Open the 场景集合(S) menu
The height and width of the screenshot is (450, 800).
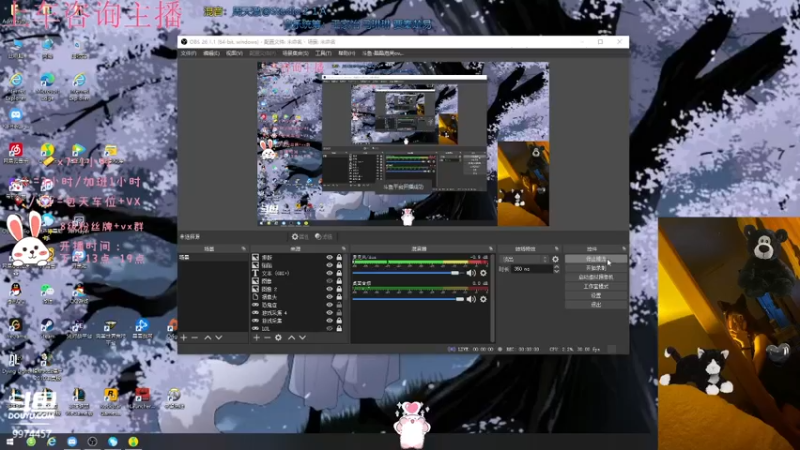295,53
